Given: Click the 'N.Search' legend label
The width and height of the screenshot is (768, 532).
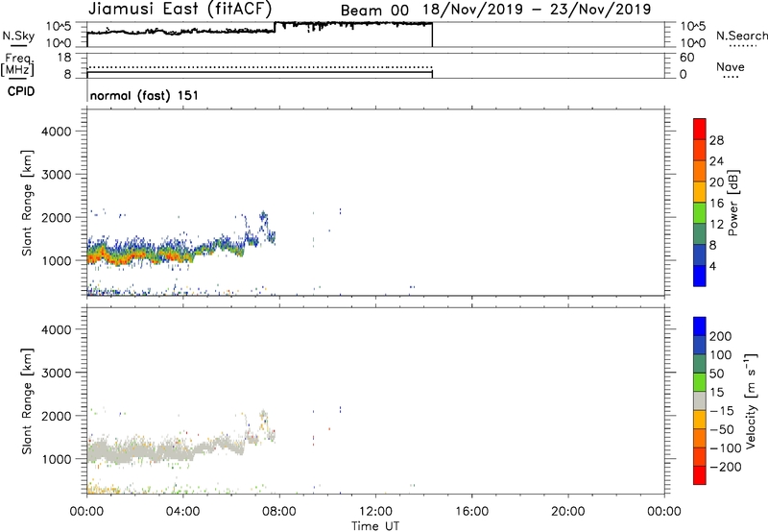Looking at the screenshot, I should (741, 36).
